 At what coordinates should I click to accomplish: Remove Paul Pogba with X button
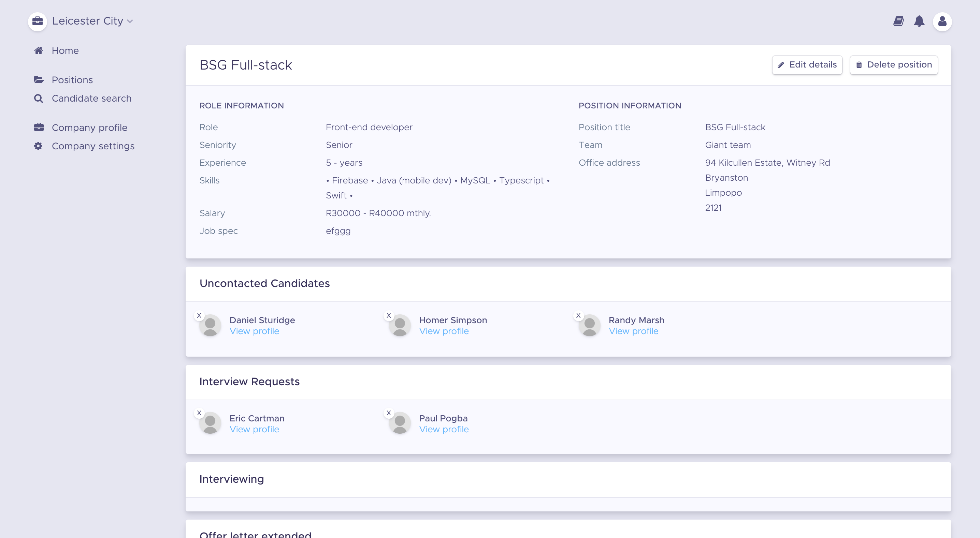point(388,413)
